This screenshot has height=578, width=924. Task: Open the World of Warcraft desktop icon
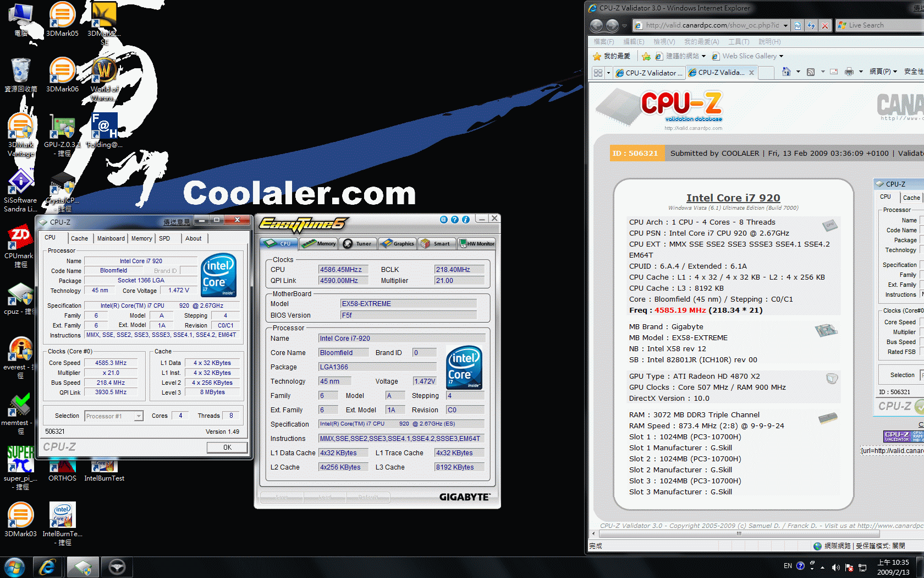pos(104,79)
